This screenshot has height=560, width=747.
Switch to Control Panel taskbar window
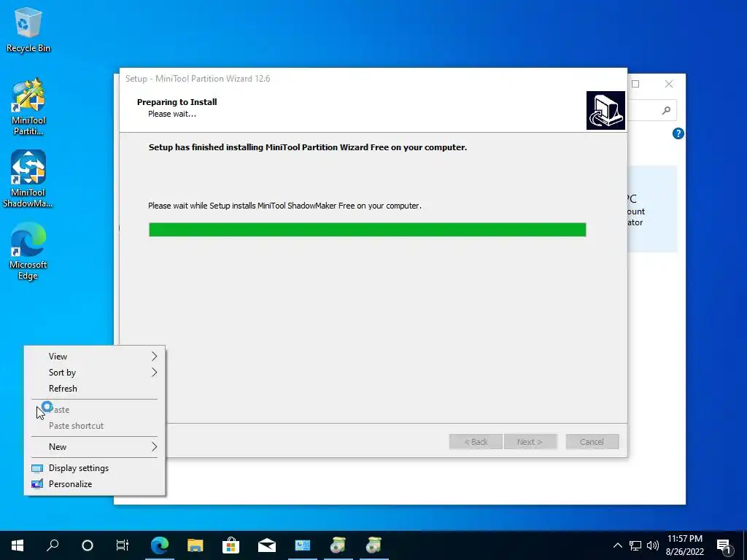click(303, 545)
